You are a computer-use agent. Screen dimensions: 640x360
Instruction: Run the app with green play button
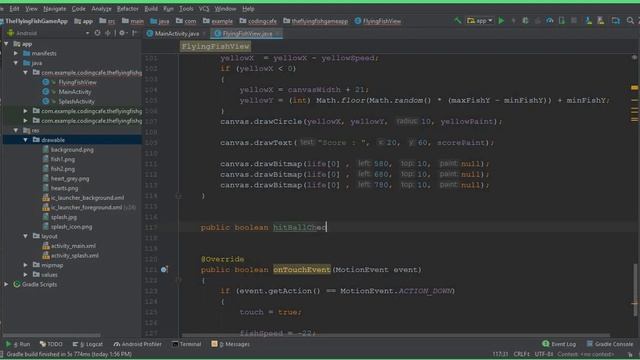501,20
